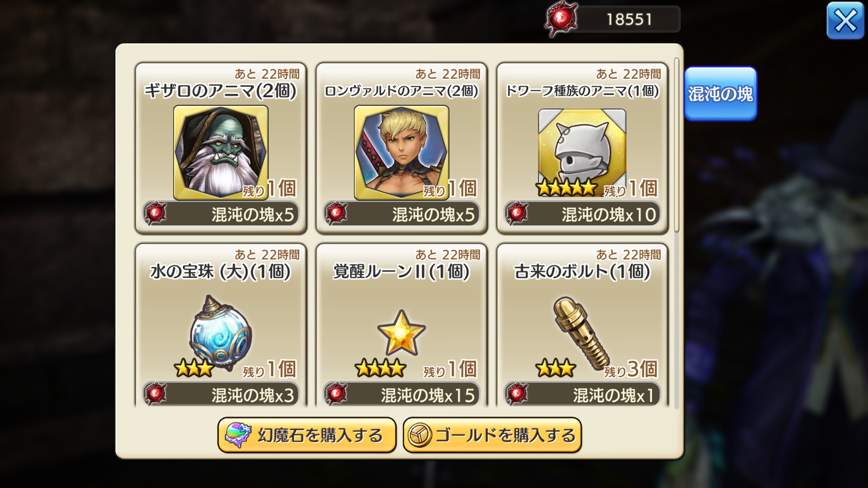Purchase 覚醒ルーンII for 混沌の塊x15
The image size is (868, 488).
click(x=401, y=394)
